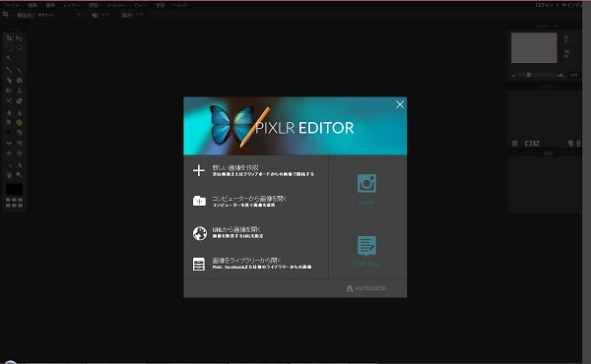Image resolution: width=591 pixels, height=364 pixels.
Task: Select the Zoom magnifier tool
Action: (x=19, y=175)
